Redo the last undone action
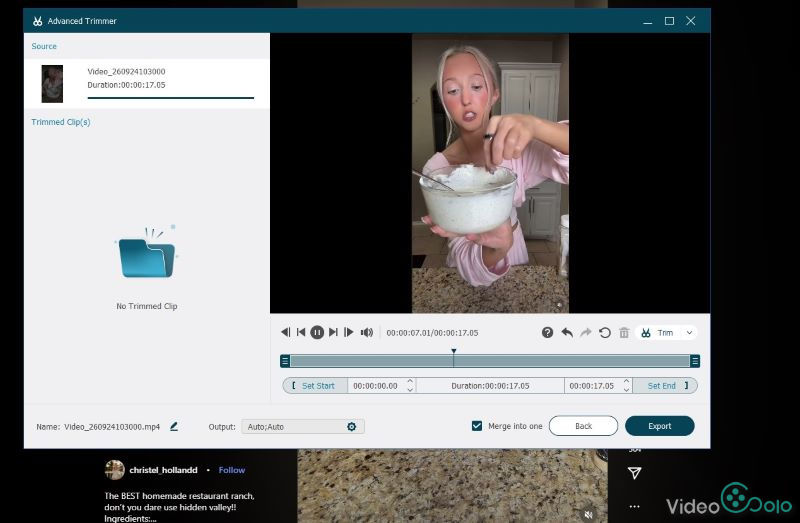Screen dimensions: 800x523 click(586, 333)
